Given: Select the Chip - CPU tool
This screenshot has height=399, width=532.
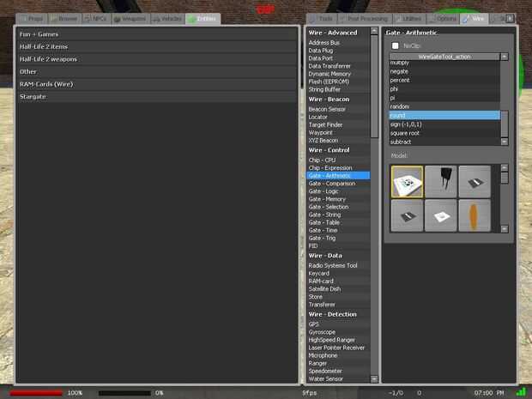Looking at the screenshot, I should [x=338, y=160].
